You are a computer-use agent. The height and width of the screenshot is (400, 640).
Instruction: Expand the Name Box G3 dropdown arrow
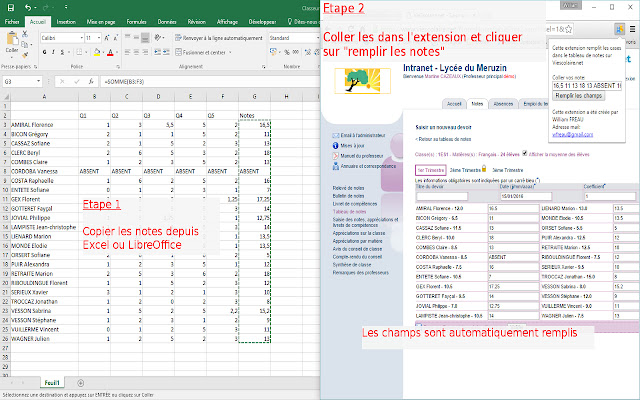pyautogui.click(x=38, y=81)
